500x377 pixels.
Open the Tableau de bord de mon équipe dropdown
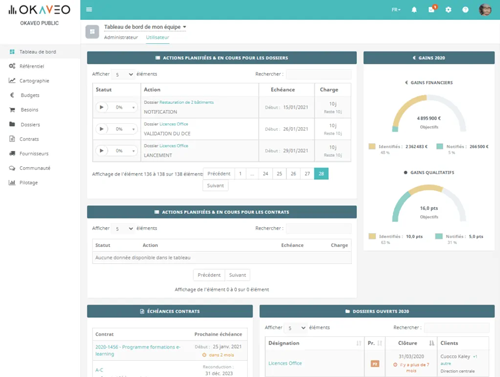[145, 27]
